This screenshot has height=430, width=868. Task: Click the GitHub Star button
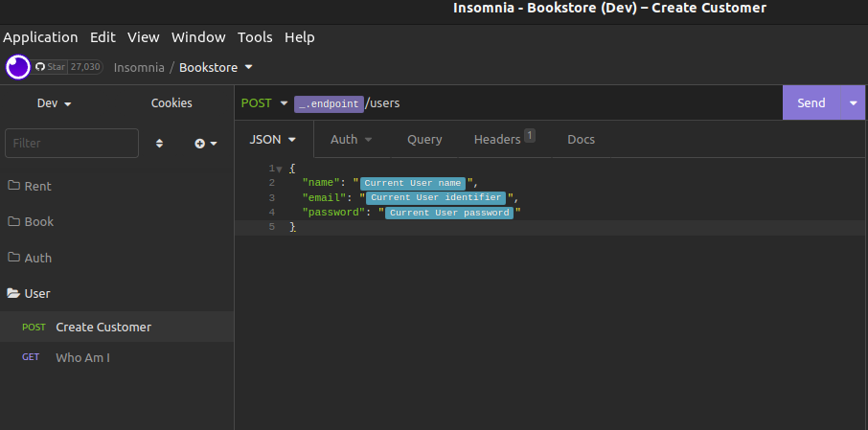click(50, 67)
